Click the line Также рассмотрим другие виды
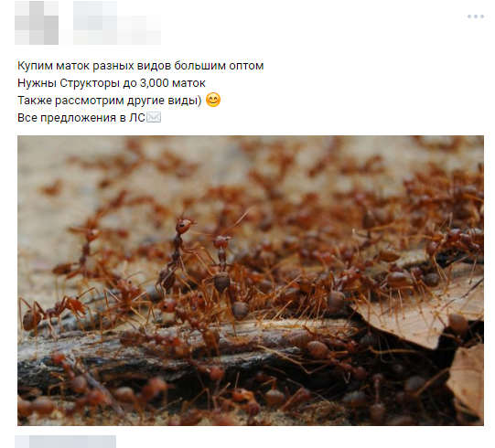This screenshot has height=448, width=495. pos(109,101)
